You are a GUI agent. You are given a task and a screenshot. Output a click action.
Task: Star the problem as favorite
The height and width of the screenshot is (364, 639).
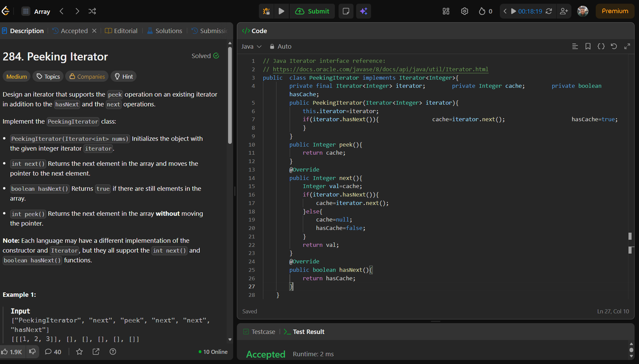pyautogui.click(x=79, y=352)
